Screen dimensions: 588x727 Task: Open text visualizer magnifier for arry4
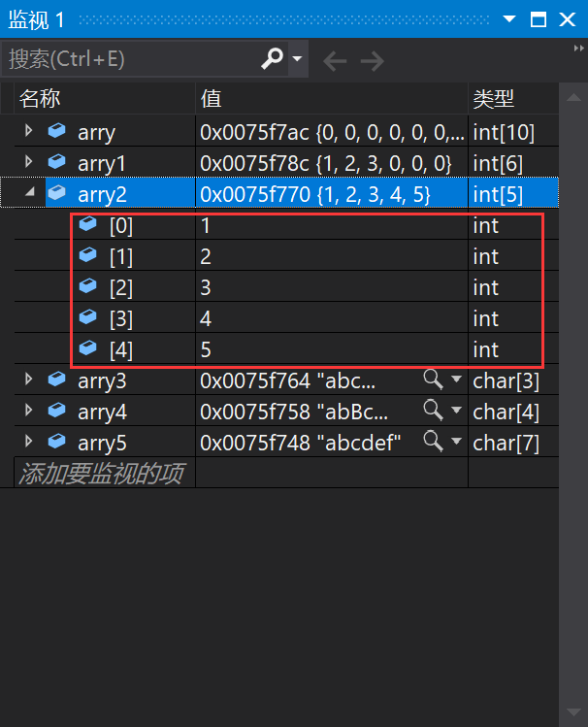click(x=433, y=410)
